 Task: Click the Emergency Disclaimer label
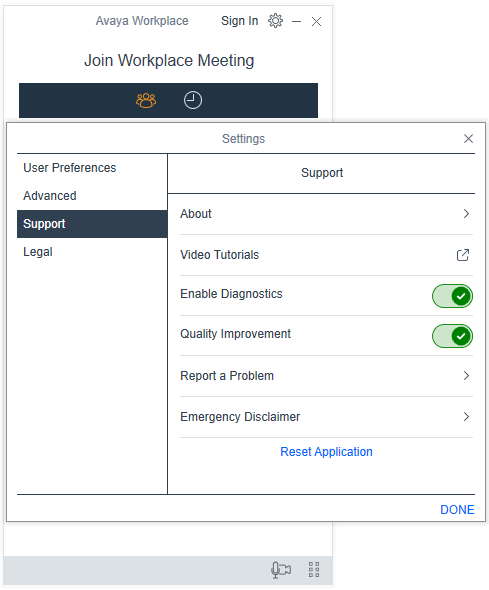click(x=240, y=417)
